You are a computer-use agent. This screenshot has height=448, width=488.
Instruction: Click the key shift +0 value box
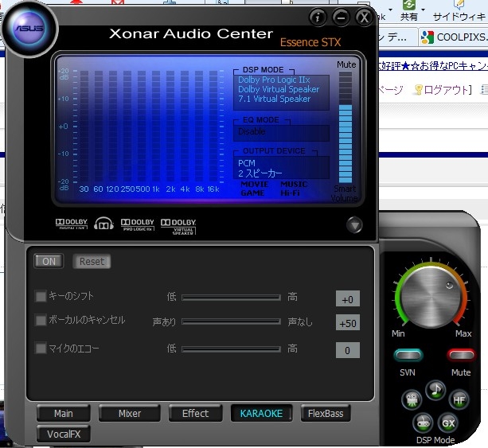coord(348,299)
